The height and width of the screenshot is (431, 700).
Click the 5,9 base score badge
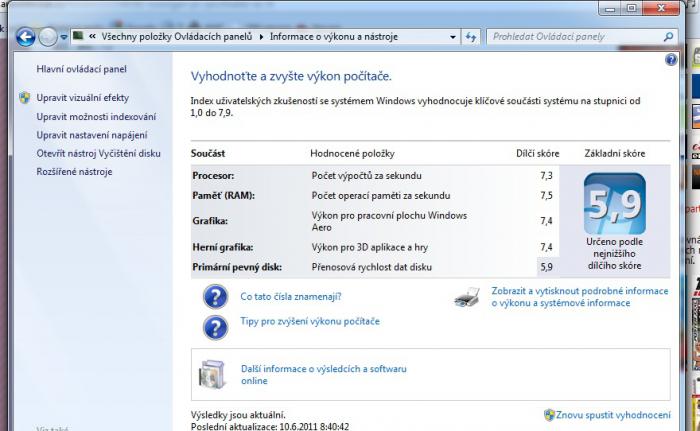coord(614,203)
